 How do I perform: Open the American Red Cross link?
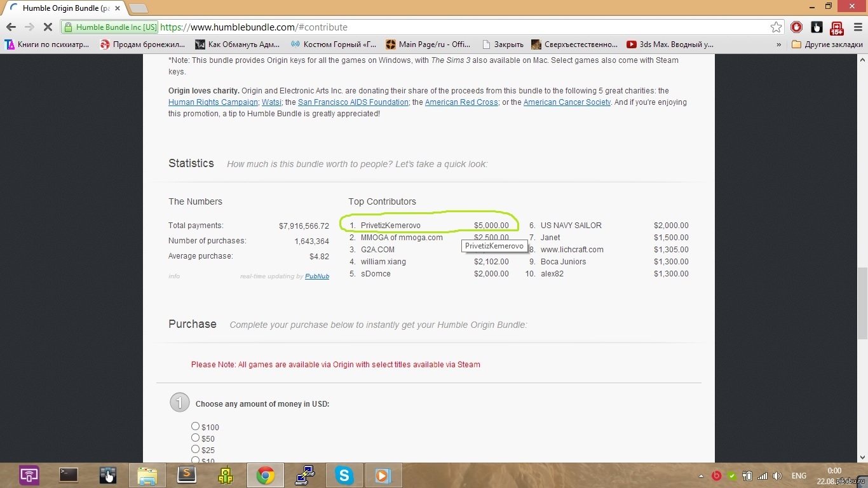point(461,102)
